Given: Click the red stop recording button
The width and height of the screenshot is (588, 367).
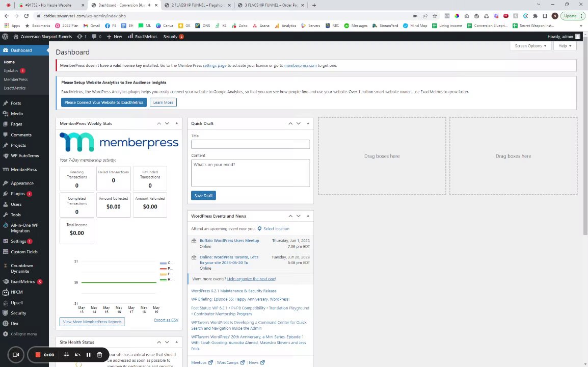Looking at the screenshot, I should pyautogui.click(x=38, y=355).
